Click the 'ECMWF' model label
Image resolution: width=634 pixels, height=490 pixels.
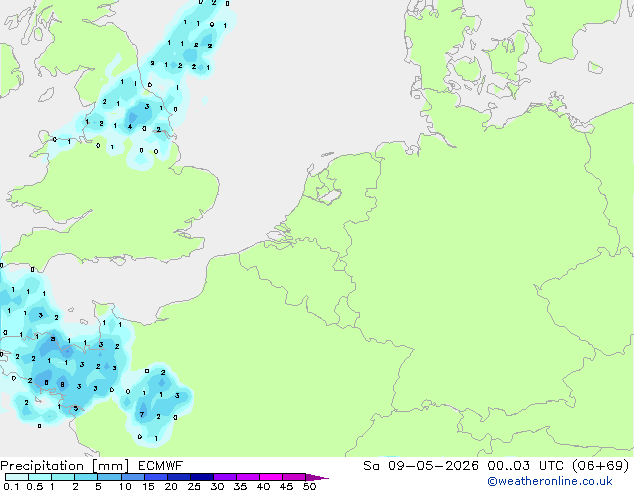point(161,466)
